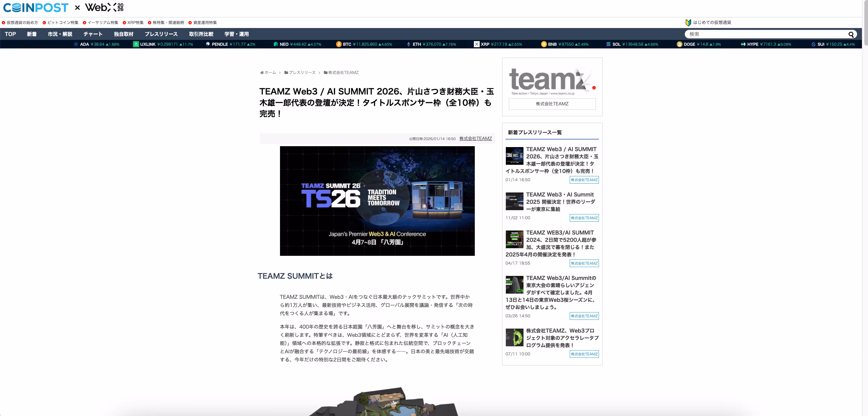This screenshot has height=416, width=868.
Task: Click the home icon in breadcrumb
Action: coord(262,72)
